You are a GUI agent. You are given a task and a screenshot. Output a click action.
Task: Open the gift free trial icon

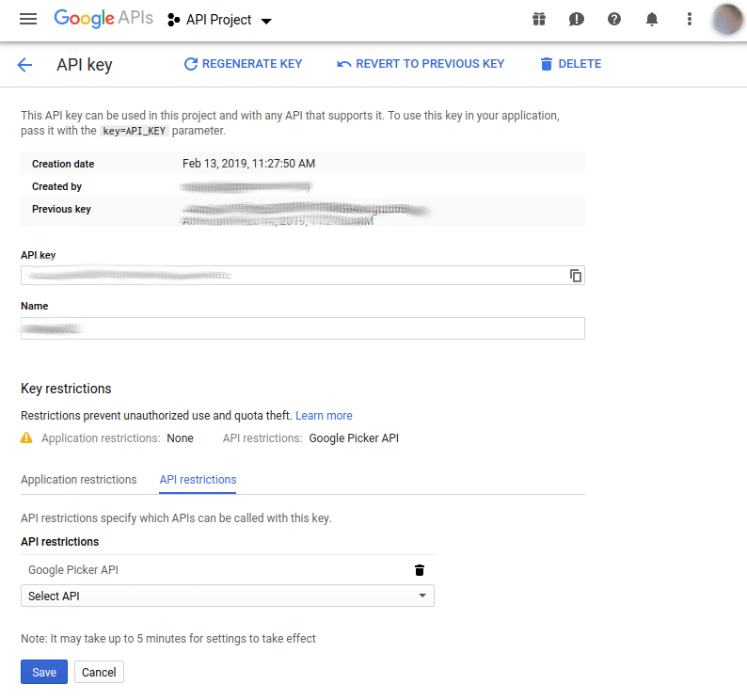[x=538, y=19]
